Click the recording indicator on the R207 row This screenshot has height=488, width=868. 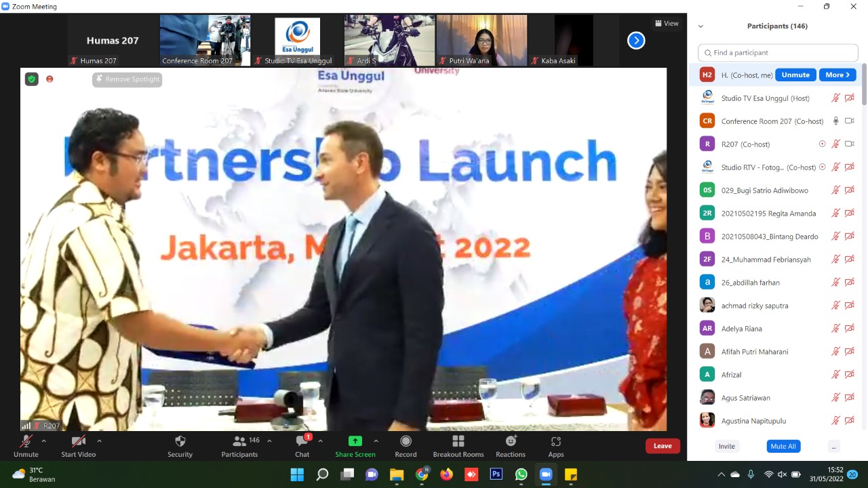823,144
